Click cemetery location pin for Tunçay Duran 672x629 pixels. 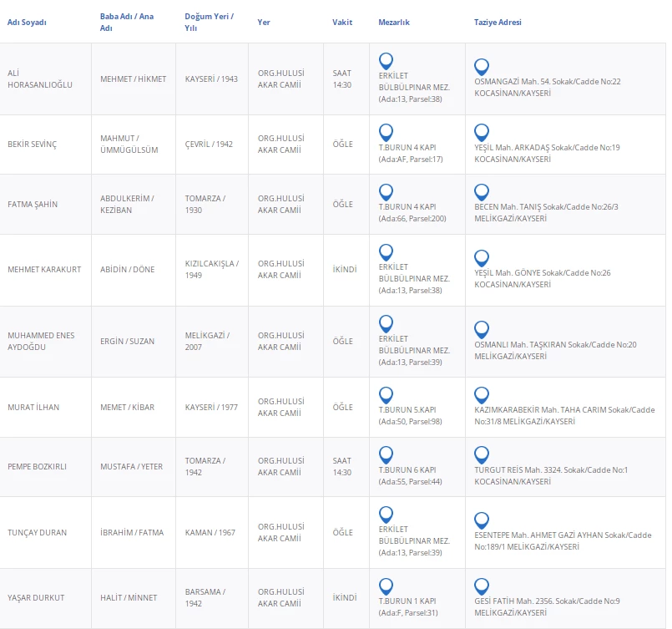[386, 515]
